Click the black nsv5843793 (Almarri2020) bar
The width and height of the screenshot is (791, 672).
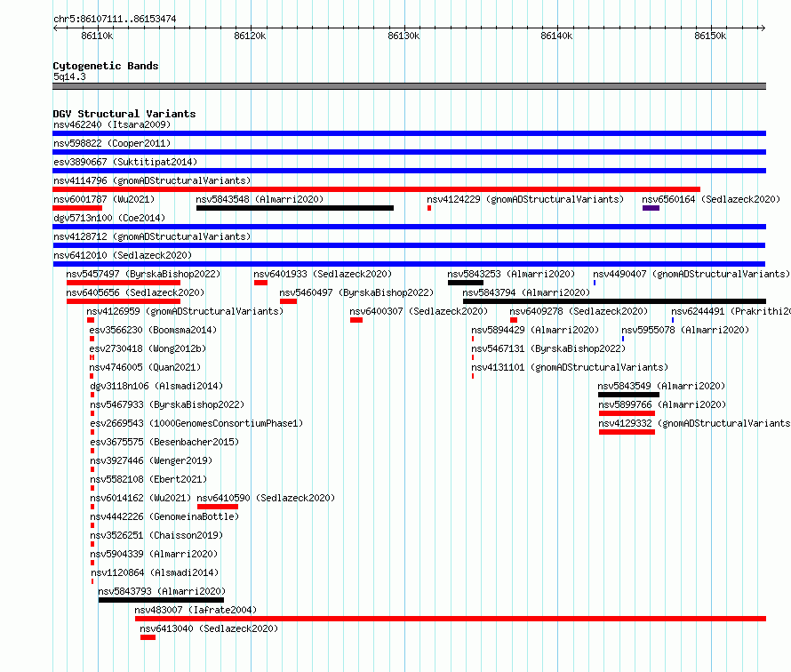(x=161, y=600)
